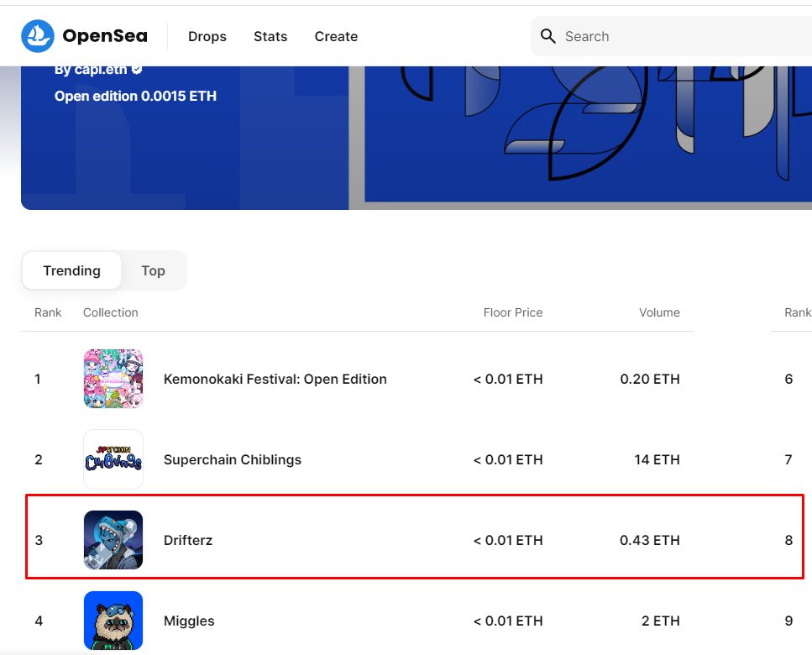Click the Collection column header
The width and height of the screenshot is (812, 655).
tap(111, 312)
